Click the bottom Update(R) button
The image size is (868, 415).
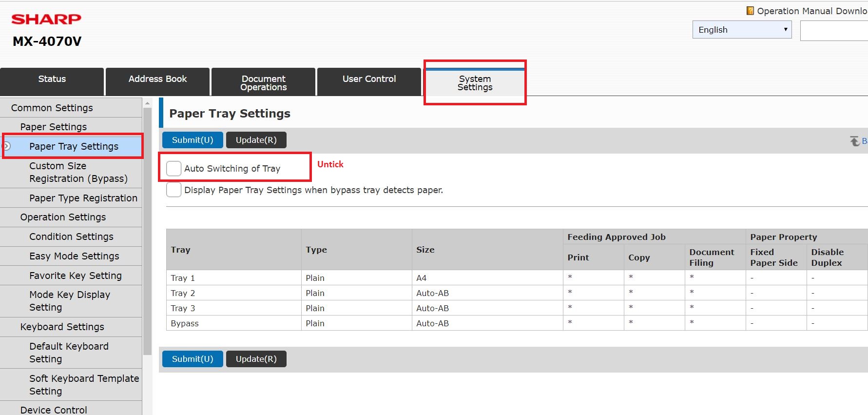256,359
